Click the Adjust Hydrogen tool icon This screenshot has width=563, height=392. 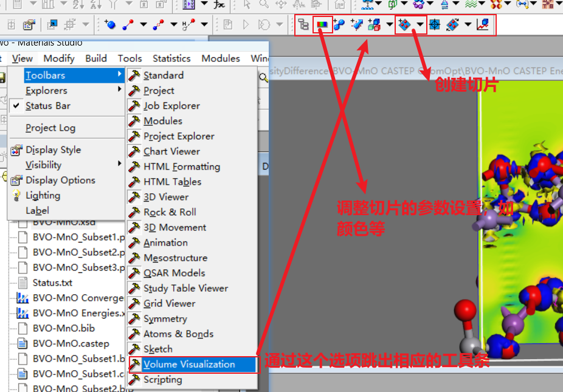188,24
